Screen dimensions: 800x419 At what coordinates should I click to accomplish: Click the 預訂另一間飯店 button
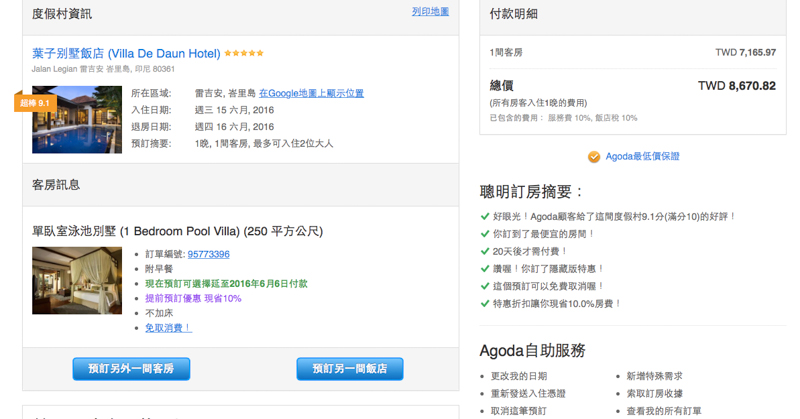349,368
